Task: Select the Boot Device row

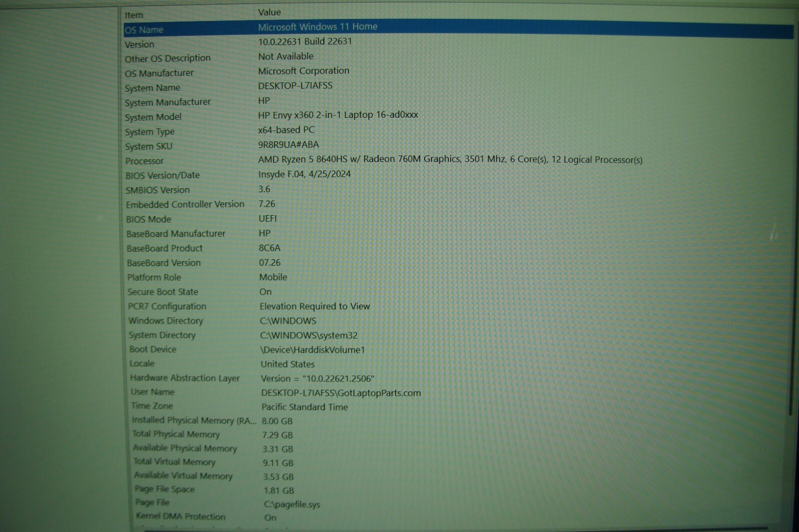Action: [458, 349]
